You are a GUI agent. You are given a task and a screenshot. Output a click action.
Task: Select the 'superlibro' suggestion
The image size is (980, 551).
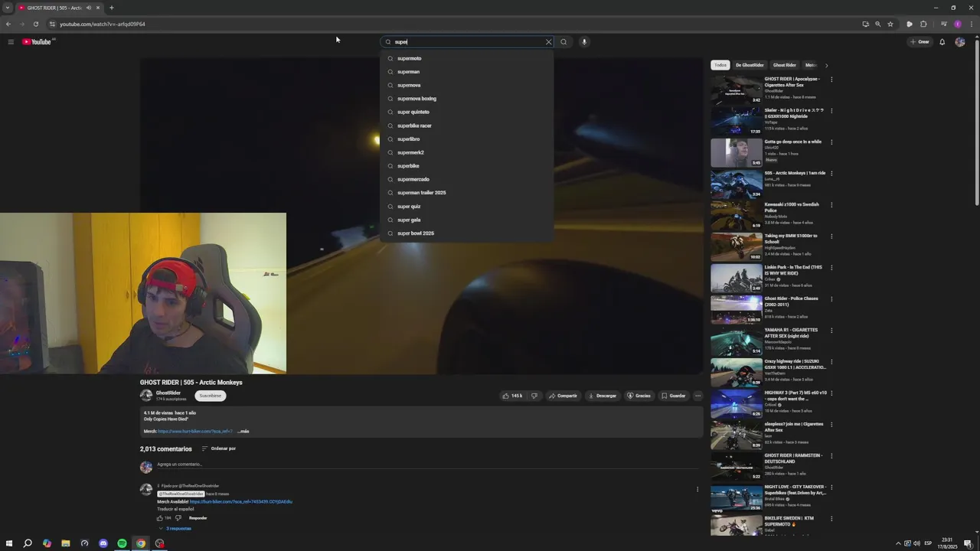coord(467,139)
